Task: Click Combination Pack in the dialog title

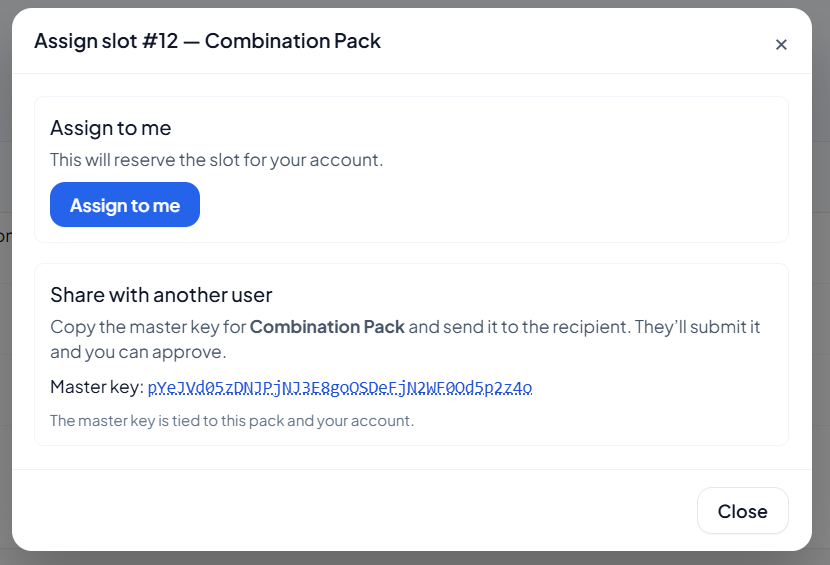Action: (x=293, y=41)
